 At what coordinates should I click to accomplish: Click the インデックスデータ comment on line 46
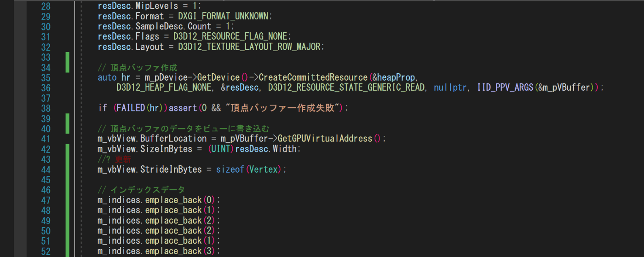point(141,189)
